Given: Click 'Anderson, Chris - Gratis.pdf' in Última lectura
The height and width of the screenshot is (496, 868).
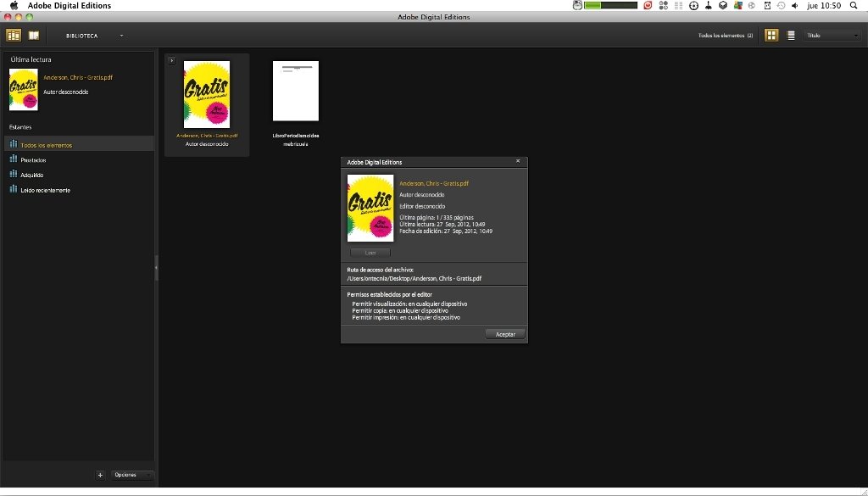Looking at the screenshot, I should [78, 77].
